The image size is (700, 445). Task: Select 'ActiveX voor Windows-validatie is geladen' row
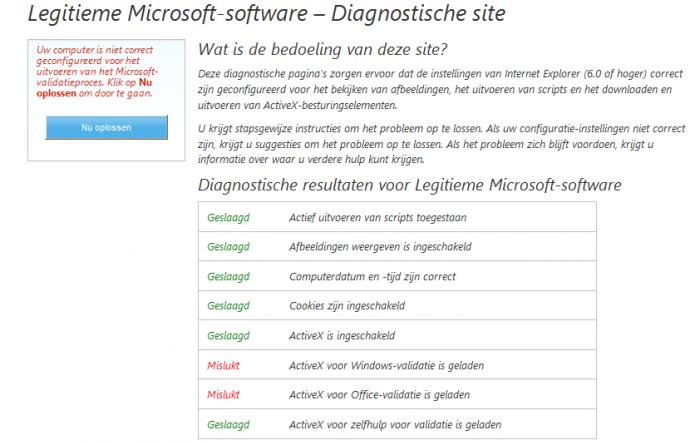397,365
